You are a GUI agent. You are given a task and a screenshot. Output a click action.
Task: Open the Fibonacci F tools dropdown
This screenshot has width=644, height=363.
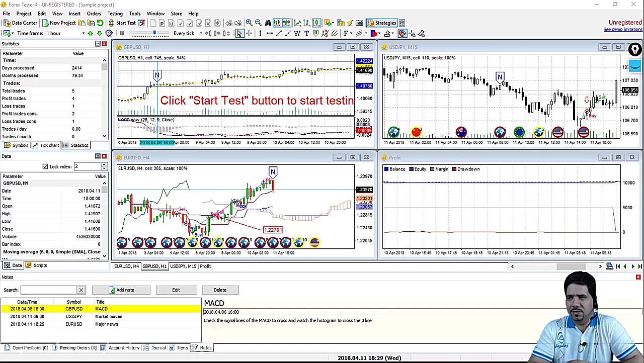[x=348, y=33]
